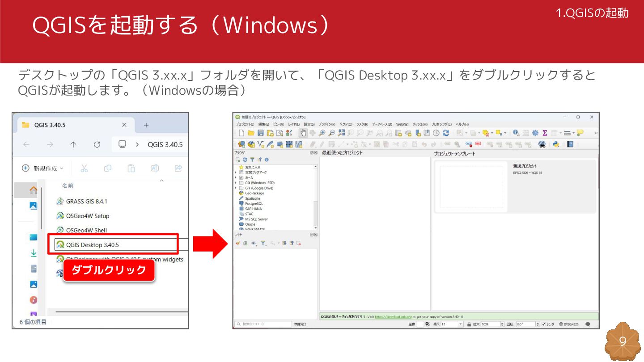Viewport: 644px width, 362px height.
Task: Click the messages log bubble in status bar
Action: [x=588, y=324]
